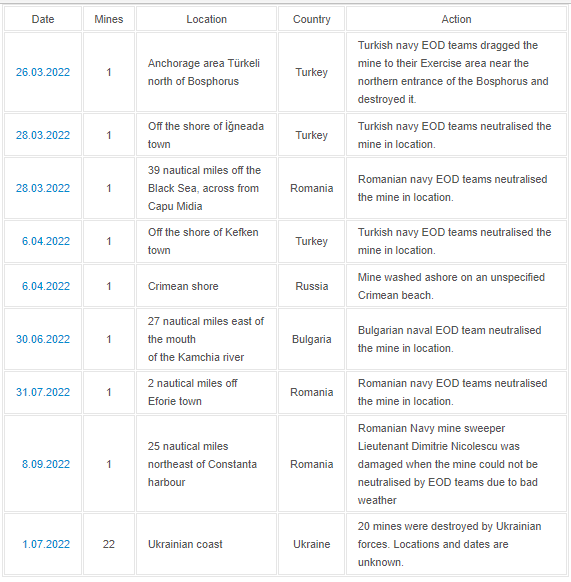Viewport: 571px width, 582px height.
Task: Open the 26.03.2022 date link
Action: 43,72
